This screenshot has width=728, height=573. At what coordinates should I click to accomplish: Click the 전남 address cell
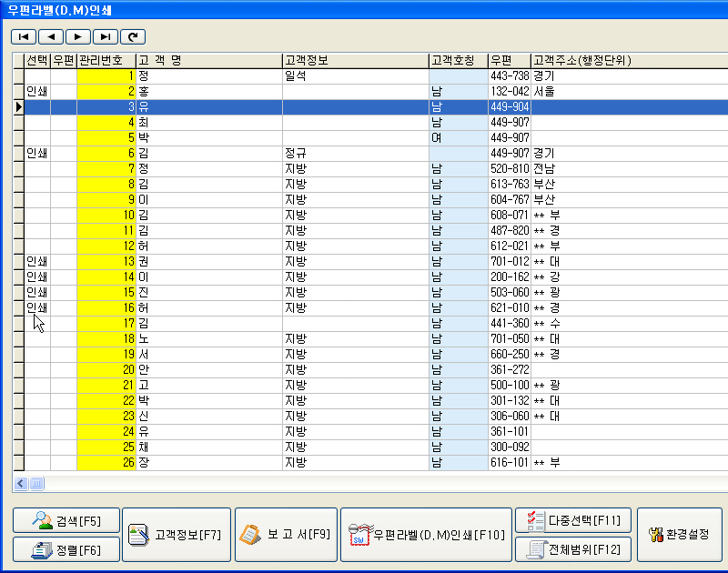point(629,169)
